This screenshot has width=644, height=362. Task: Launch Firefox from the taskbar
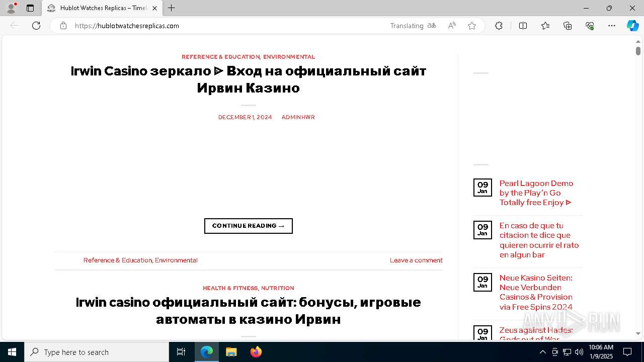pos(256,352)
